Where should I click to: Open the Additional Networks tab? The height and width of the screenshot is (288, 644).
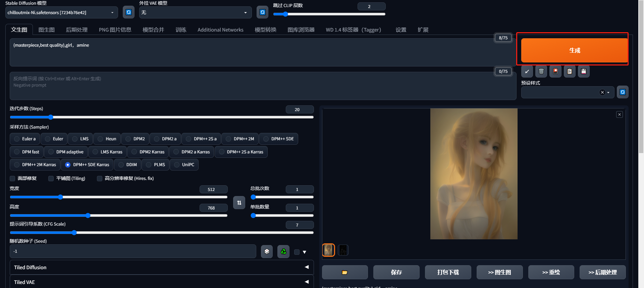[220, 30]
